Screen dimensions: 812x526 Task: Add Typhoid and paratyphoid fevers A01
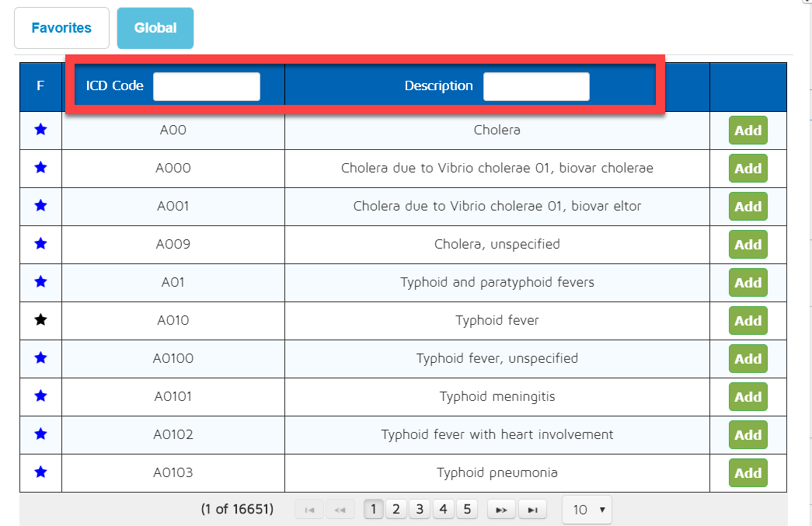(x=748, y=283)
